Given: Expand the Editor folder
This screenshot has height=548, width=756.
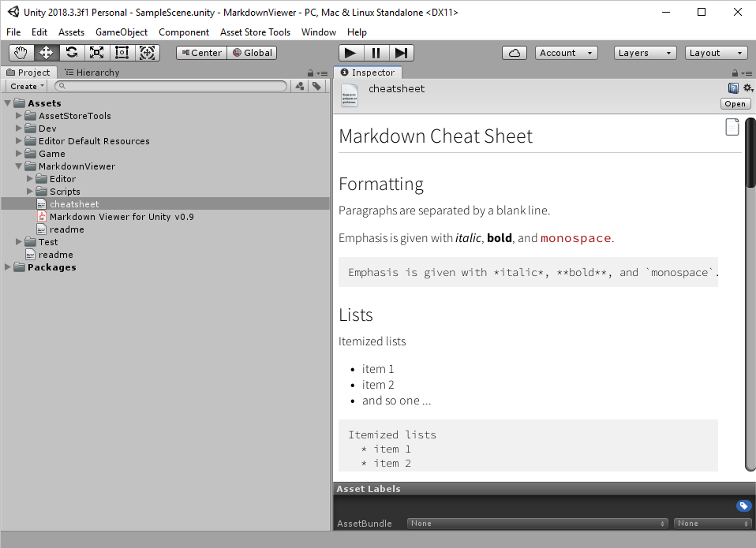Looking at the screenshot, I should coord(31,179).
